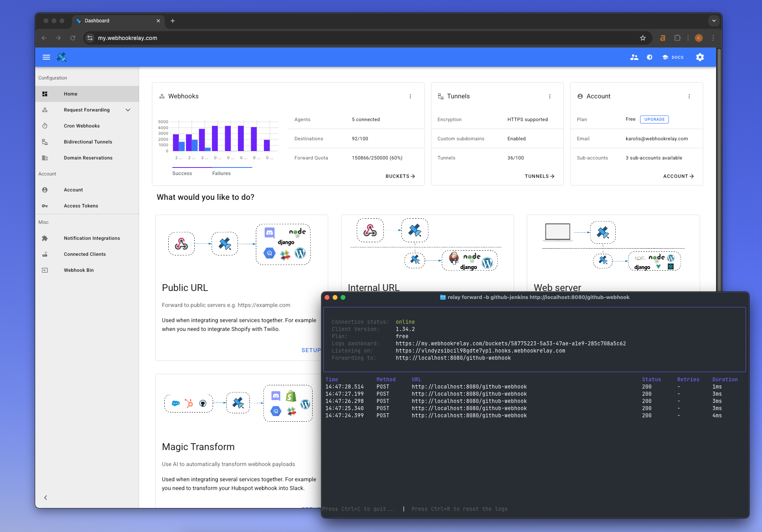
Task: Select Bidirectional Tunnels in the sidebar
Action: point(88,141)
